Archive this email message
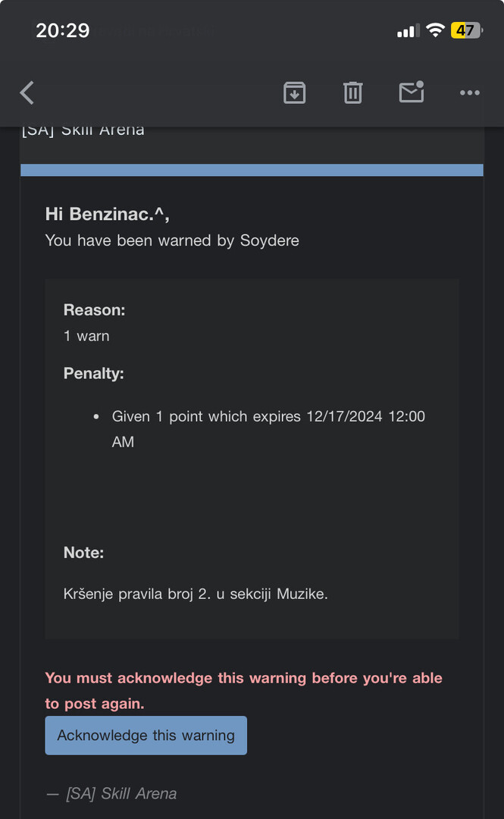This screenshot has width=504, height=819. pyautogui.click(x=294, y=93)
